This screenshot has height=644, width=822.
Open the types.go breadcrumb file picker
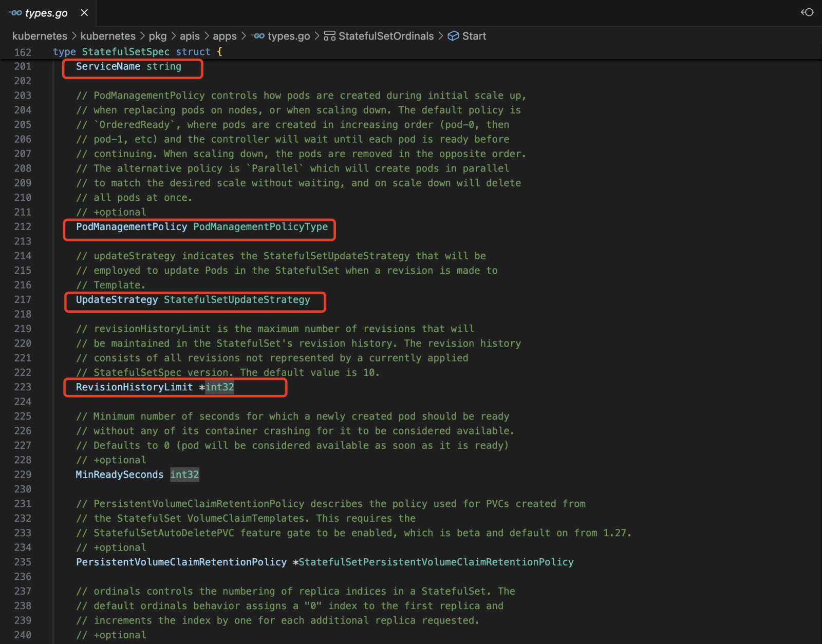[x=289, y=36]
